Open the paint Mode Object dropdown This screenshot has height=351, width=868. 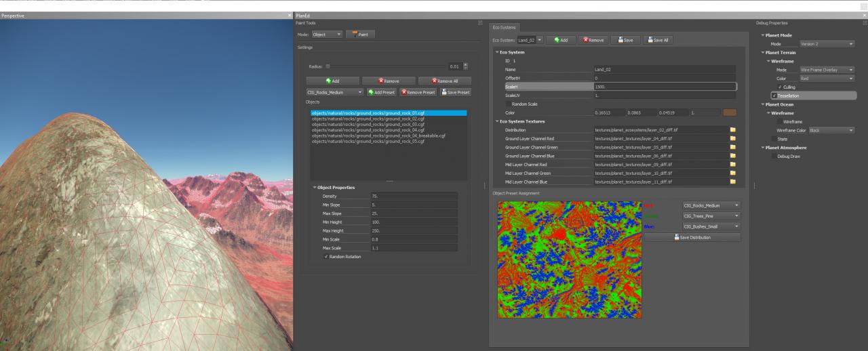(x=328, y=35)
